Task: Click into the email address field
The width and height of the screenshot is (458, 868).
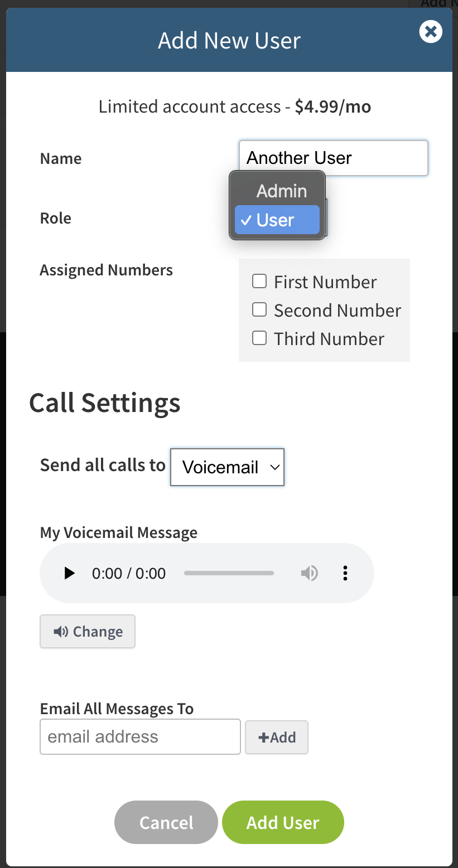Action: pos(140,737)
